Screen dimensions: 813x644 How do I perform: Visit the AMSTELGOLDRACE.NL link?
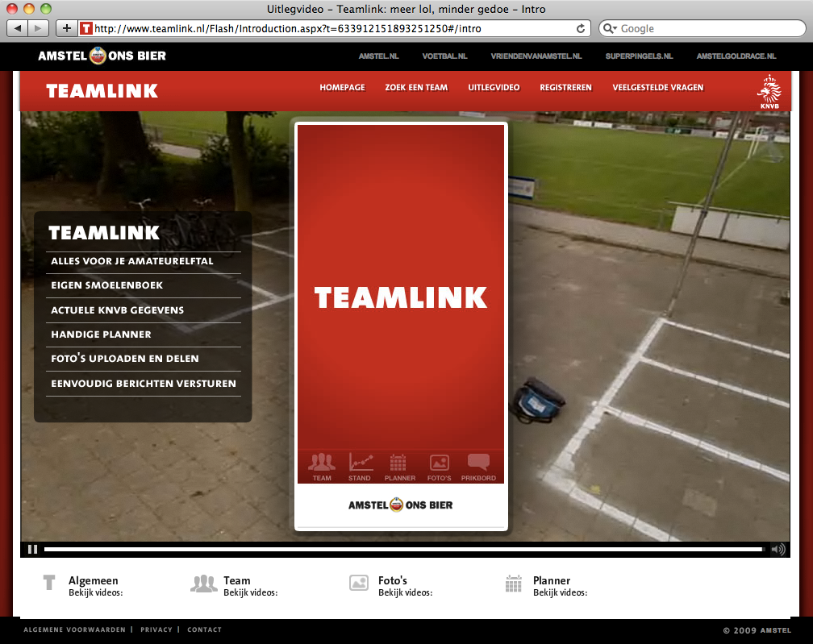point(736,56)
